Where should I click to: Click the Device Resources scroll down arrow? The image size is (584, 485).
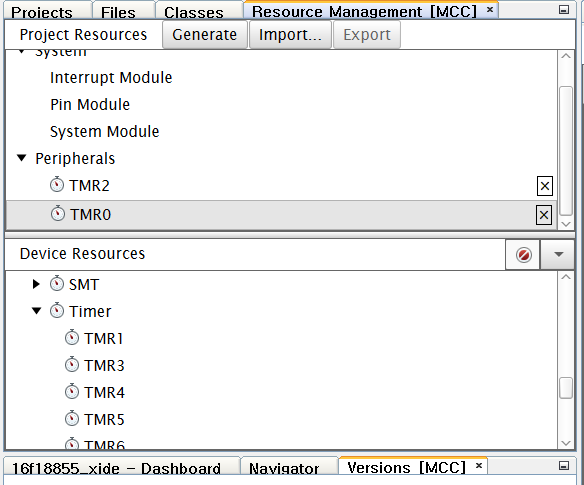tap(566, 443)
